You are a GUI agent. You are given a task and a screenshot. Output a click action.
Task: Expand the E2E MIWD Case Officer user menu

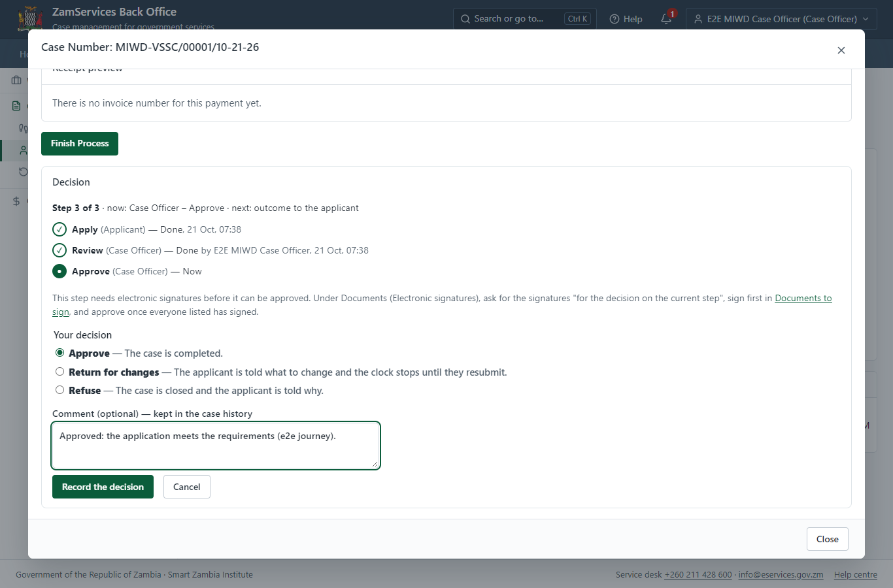(x=781, y=19)
